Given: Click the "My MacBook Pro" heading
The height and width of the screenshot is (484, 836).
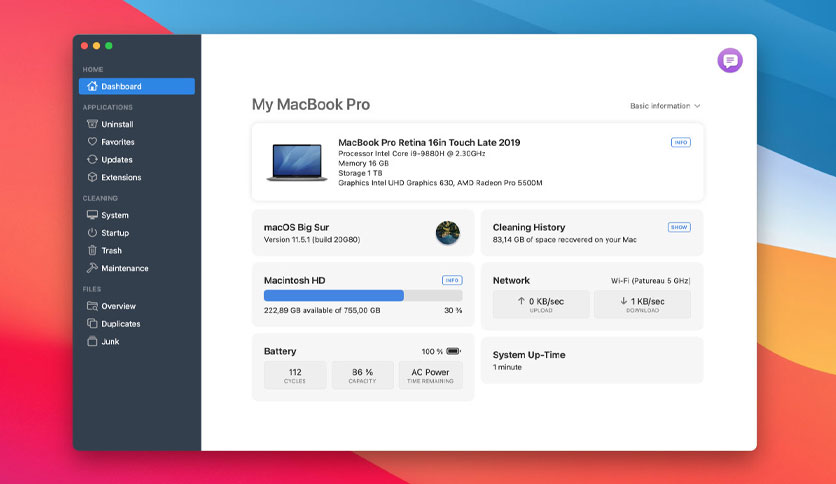Looking at the screenshot, I should click(x=311, y=104).
